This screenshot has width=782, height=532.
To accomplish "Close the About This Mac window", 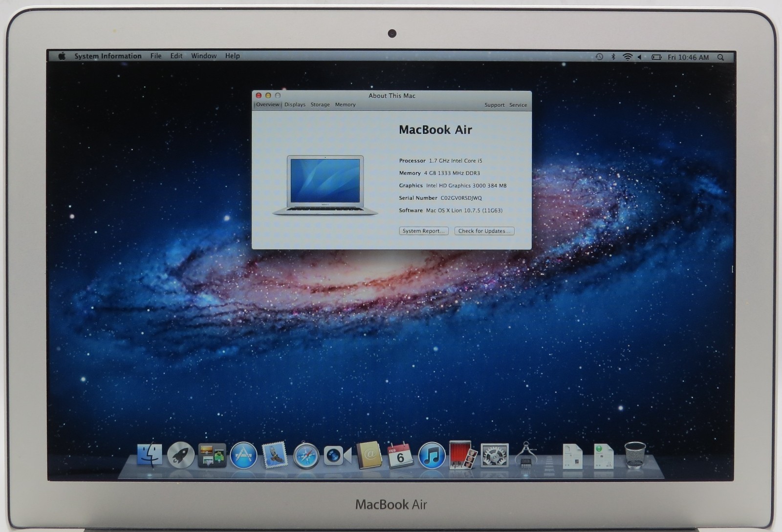I will (x=259, y=96).
